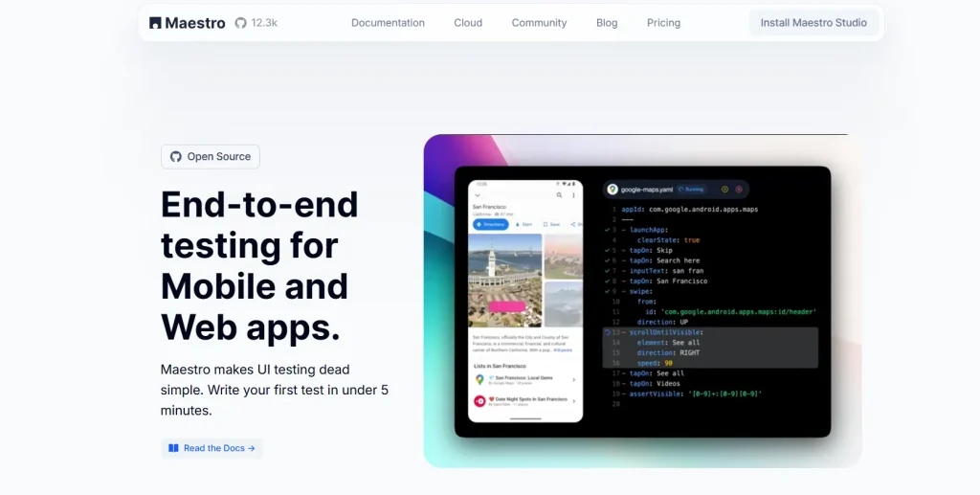This screenshot has width=980, height=495.
Task: Open the Community nav item
Action: click(539, 23)
